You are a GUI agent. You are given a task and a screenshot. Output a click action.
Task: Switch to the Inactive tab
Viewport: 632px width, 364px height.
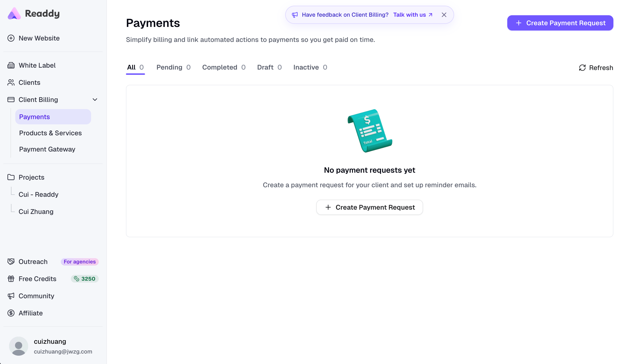click(310, 67)
